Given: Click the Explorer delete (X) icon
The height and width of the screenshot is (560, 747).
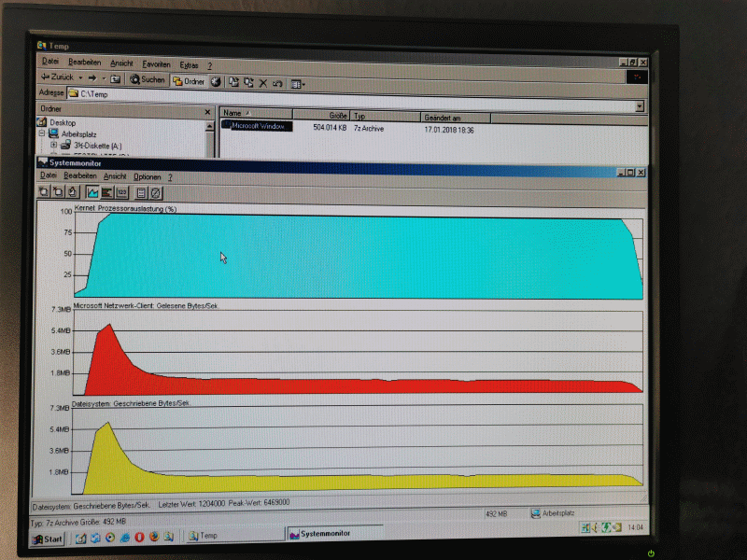Looking at the screenshot, I should click(x=263, y=82).
